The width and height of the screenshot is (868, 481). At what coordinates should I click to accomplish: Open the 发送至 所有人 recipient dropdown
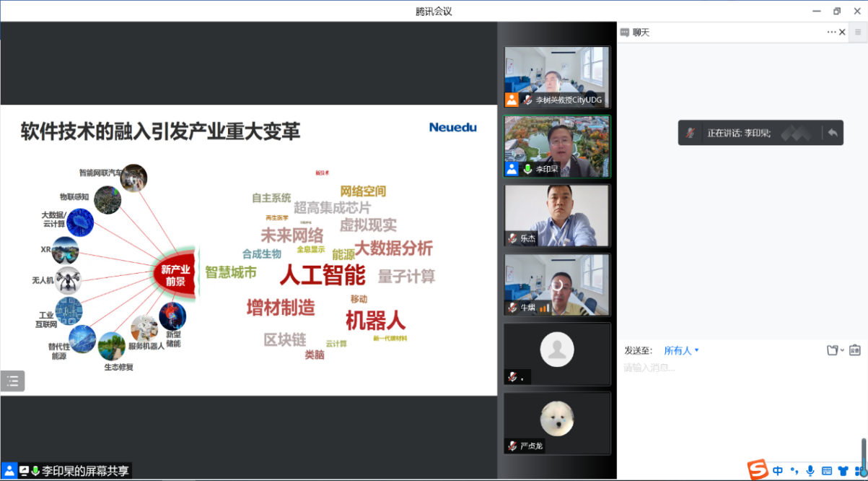pyautogui.click(x=681, y=351)
